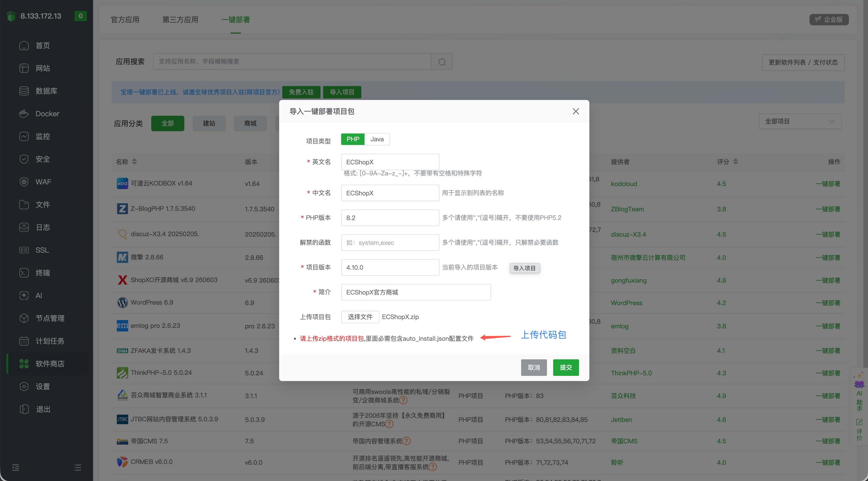Open the Docker whale icon in sidebar

[24, 113]
